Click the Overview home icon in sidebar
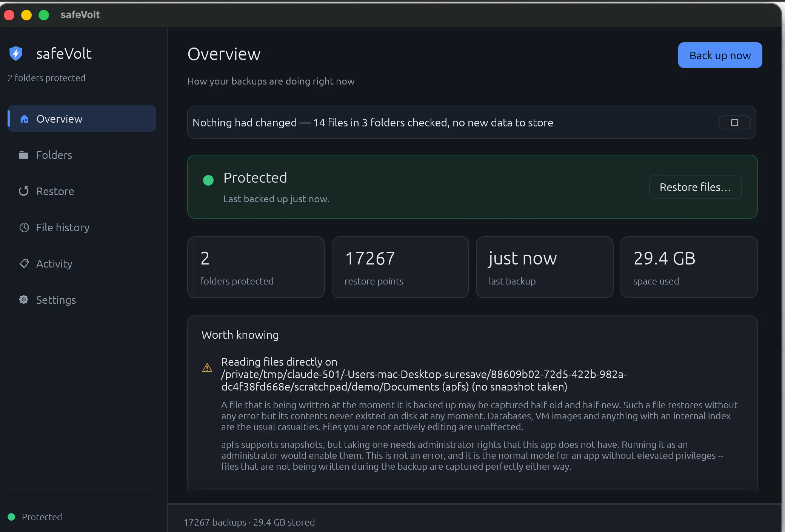The height and width of the screenshot is (532, 785). coord(25,119)
